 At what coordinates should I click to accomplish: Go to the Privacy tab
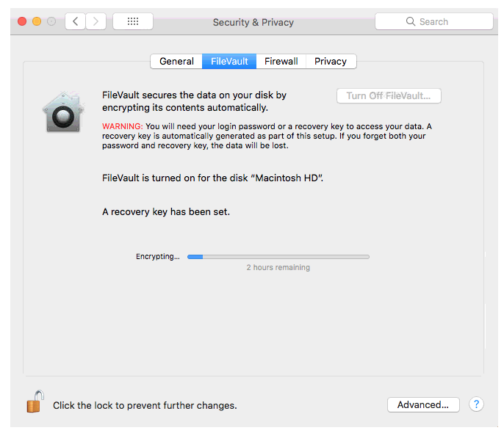(331, 62)
